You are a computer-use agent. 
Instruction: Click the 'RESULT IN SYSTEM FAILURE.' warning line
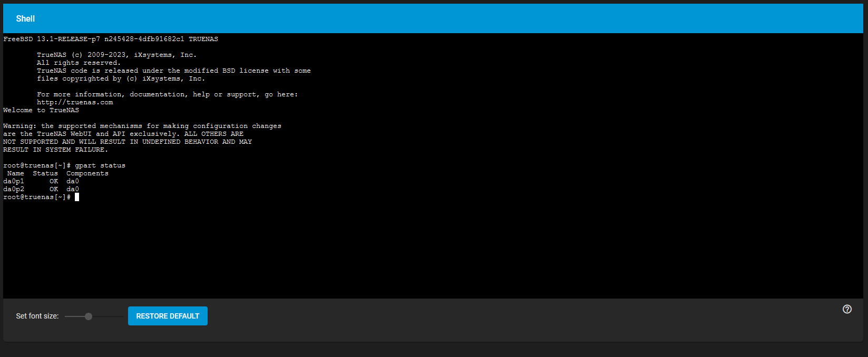tap(55, 150)
